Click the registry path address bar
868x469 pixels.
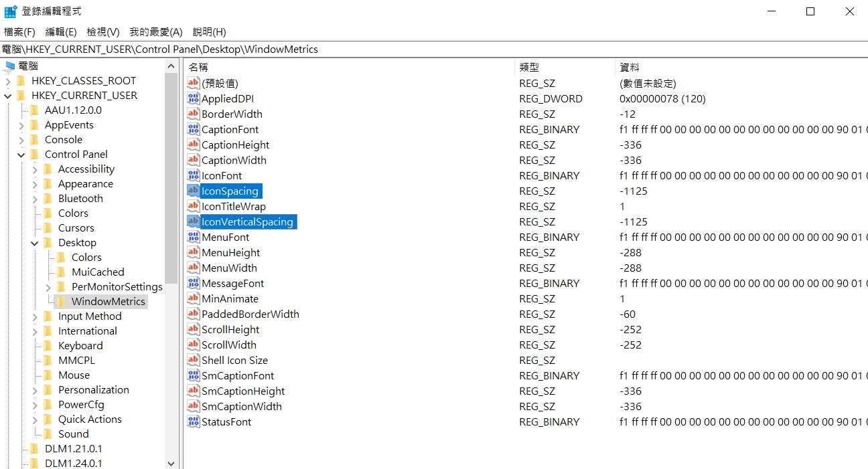coord(434,49)
